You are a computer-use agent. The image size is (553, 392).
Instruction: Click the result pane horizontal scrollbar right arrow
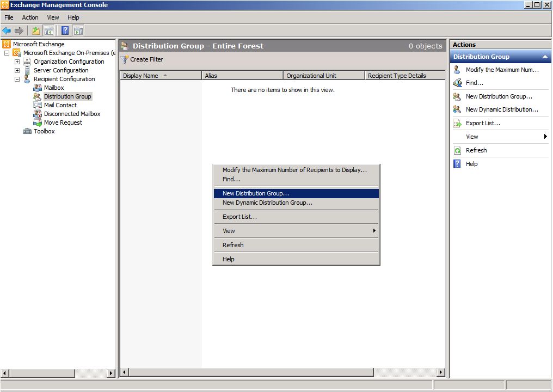441,372
